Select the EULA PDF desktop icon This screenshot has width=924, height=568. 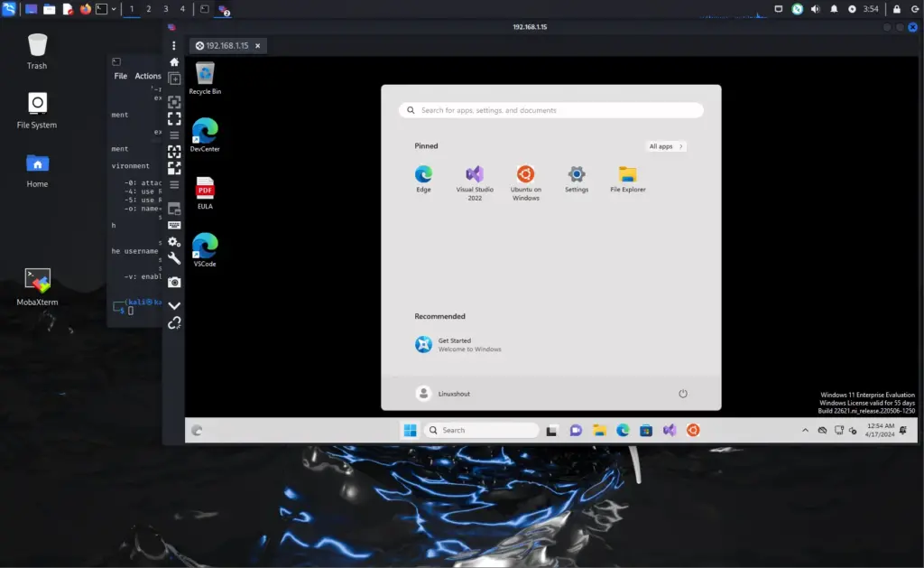point(205,193)
